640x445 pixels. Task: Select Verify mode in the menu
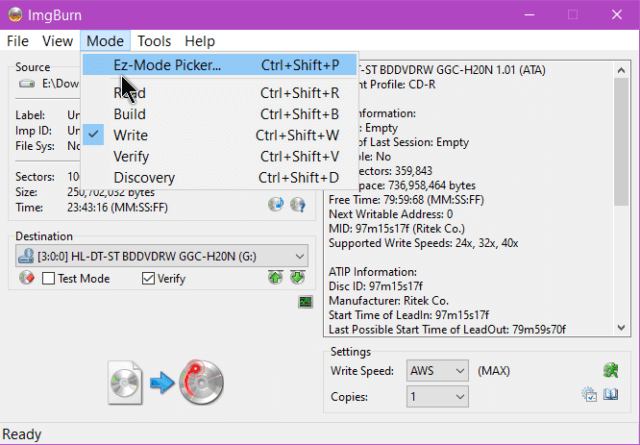click(x=220, y=156)
